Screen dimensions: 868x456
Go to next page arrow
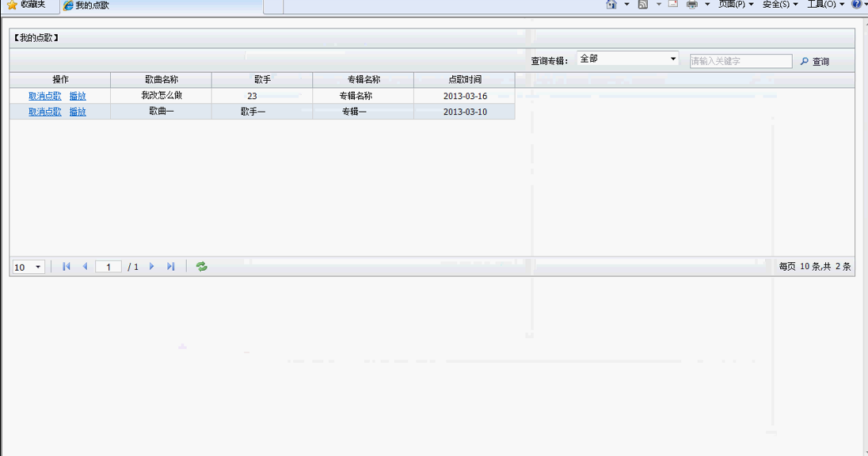click(x=152, y=267)
